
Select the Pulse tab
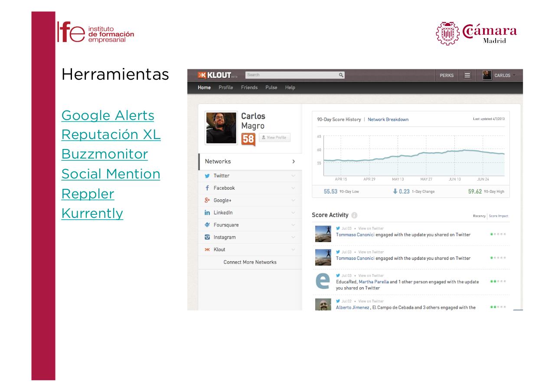tap(271, 87)
